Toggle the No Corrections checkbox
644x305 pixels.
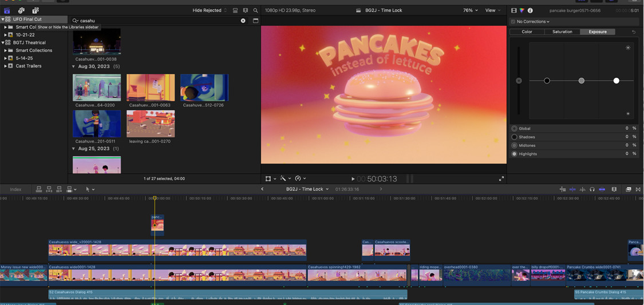[513, 22]
